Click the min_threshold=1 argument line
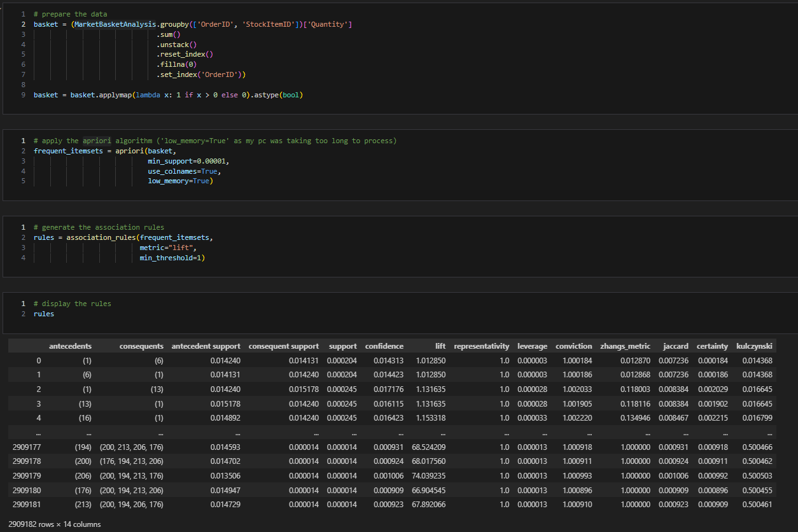798x532 pixels. pos(172,258)
